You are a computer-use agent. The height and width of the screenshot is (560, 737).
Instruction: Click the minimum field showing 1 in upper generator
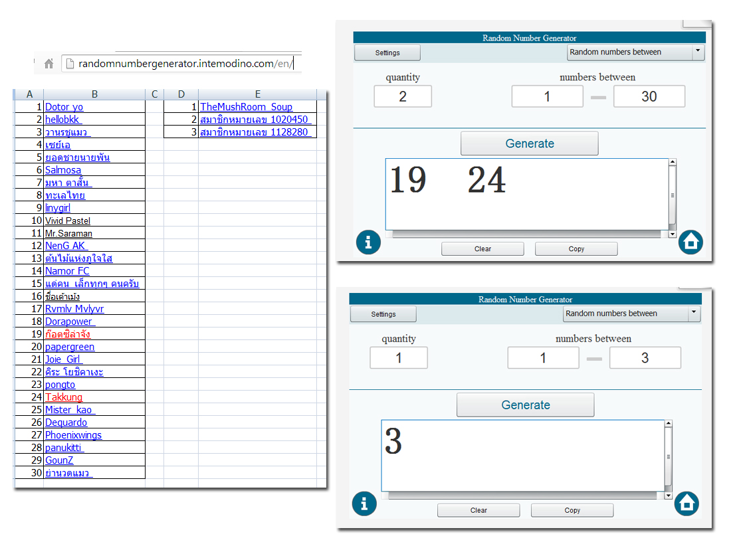547,96
